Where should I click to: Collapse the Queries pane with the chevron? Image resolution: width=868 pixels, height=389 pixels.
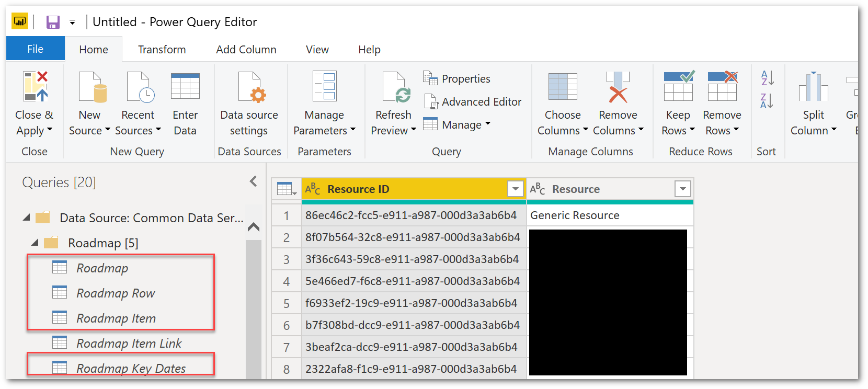(253, 181)
